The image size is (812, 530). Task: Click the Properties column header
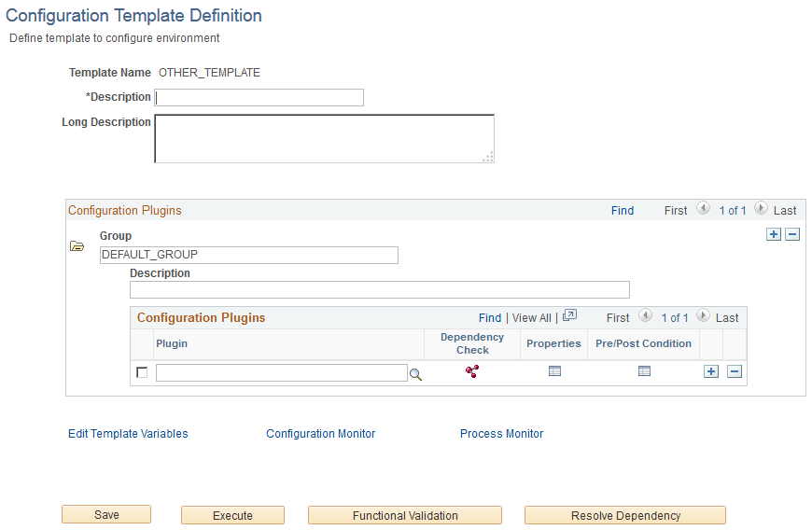pos(553,343)
